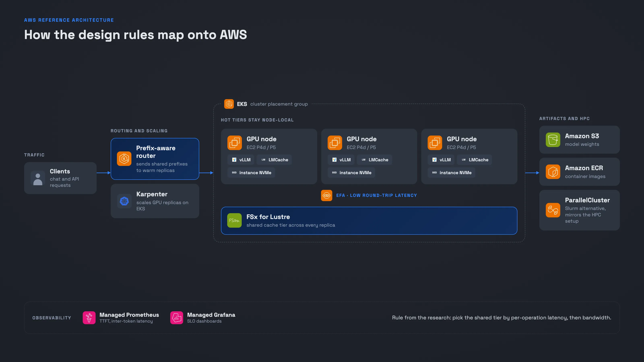Click the EFA network icon
The width and height of the screenshot is (644, 362).
click(326, 195)
